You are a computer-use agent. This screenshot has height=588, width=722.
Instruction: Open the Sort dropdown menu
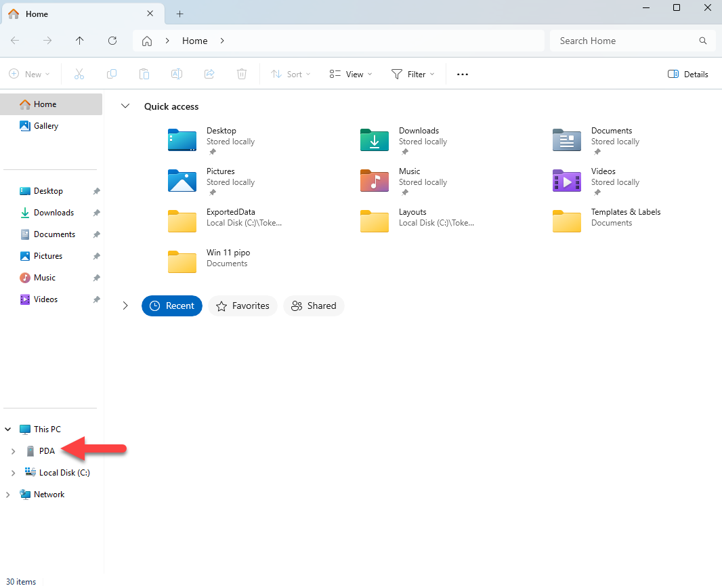pyautogui.click(x=291, y=74)
